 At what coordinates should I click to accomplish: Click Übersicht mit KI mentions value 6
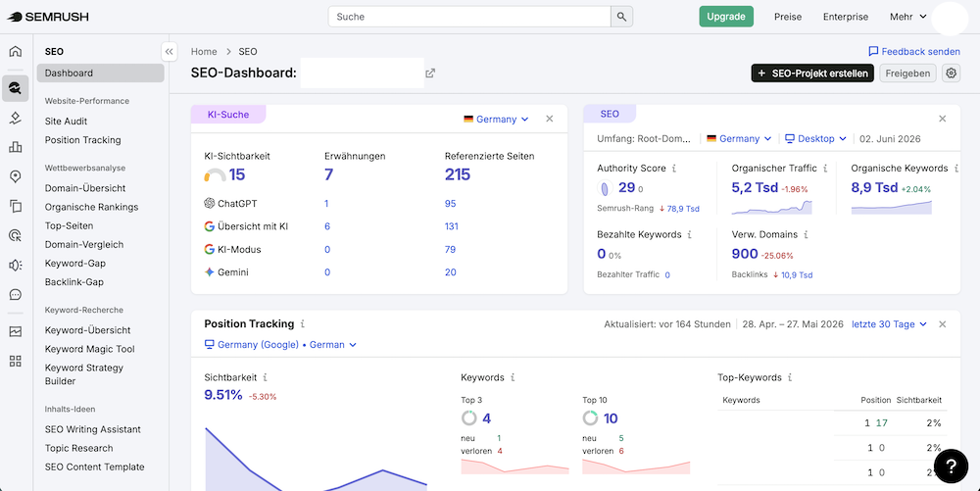coord(327,226)
